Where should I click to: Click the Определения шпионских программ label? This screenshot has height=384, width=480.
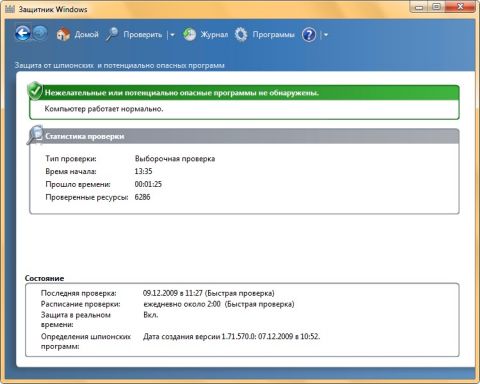[86, 341]
